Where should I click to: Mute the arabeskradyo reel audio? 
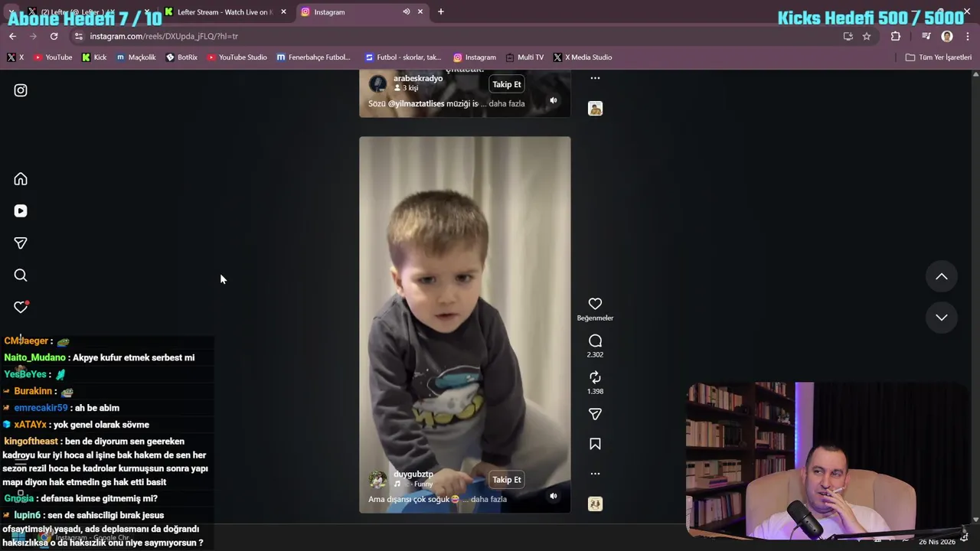pyautogui.click(x=553, y=100)
